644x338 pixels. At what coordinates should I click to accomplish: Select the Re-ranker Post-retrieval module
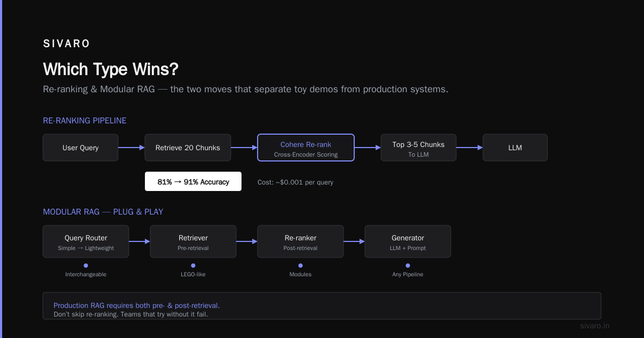click(301, 241)
